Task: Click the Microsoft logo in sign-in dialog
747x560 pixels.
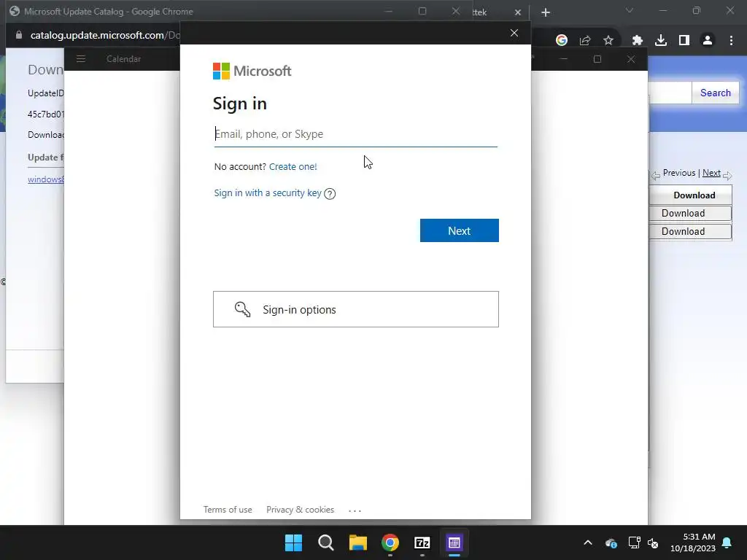Action: click(252, 71)
